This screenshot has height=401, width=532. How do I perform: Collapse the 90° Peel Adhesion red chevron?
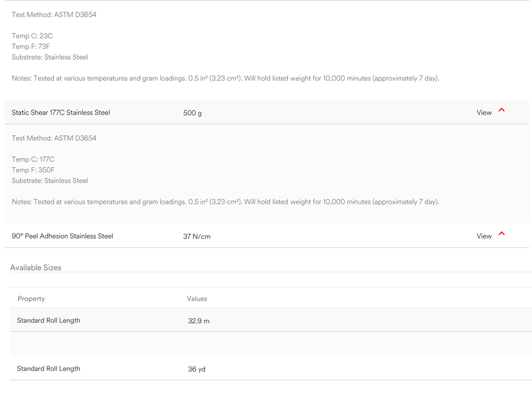(501, 233)
